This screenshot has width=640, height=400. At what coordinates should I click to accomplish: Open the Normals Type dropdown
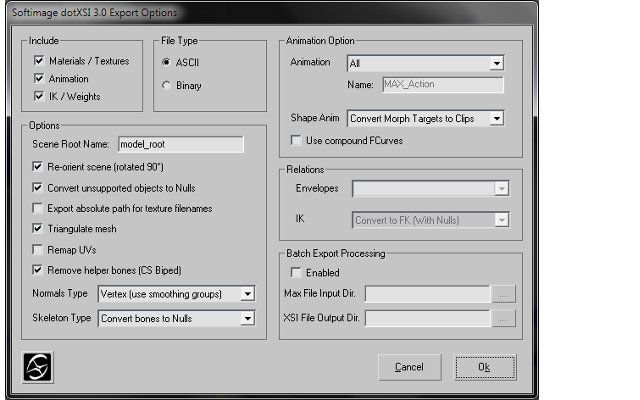click(177, 294)
